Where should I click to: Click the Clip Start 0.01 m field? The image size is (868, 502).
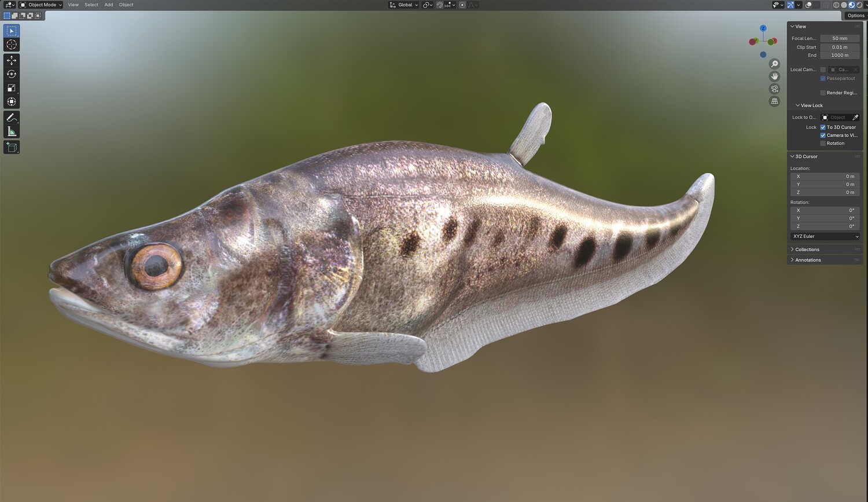pyautogui.click(x=840, y=47)
